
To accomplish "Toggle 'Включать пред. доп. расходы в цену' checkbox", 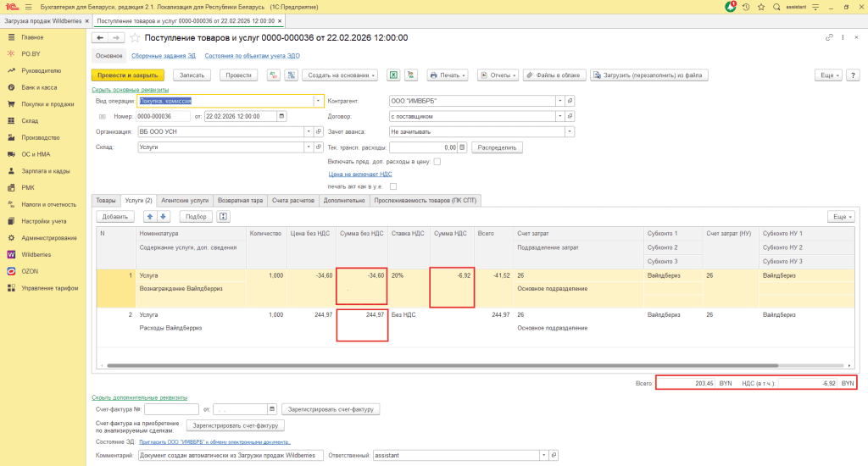I will tap(437, 161).
